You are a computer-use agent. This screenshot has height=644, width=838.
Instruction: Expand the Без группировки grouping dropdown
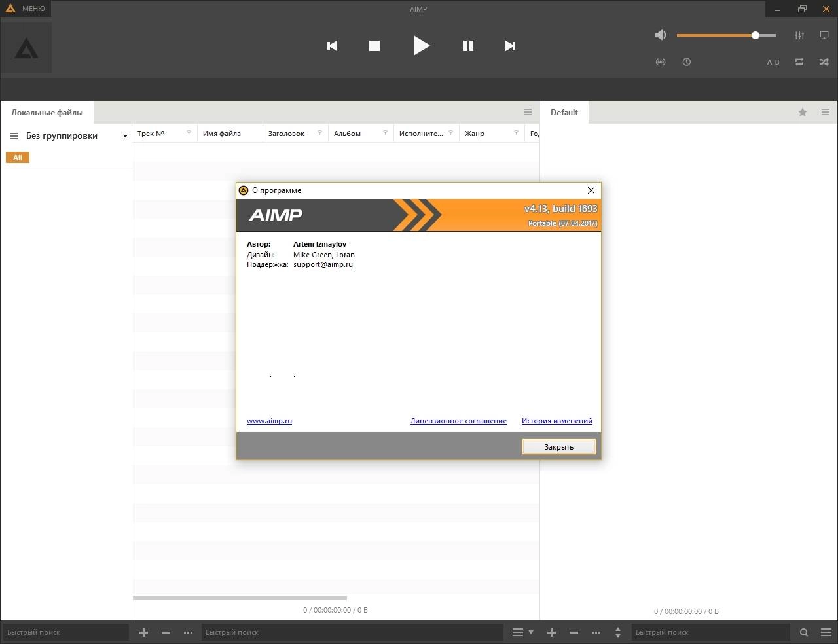[x=125, y=136]
